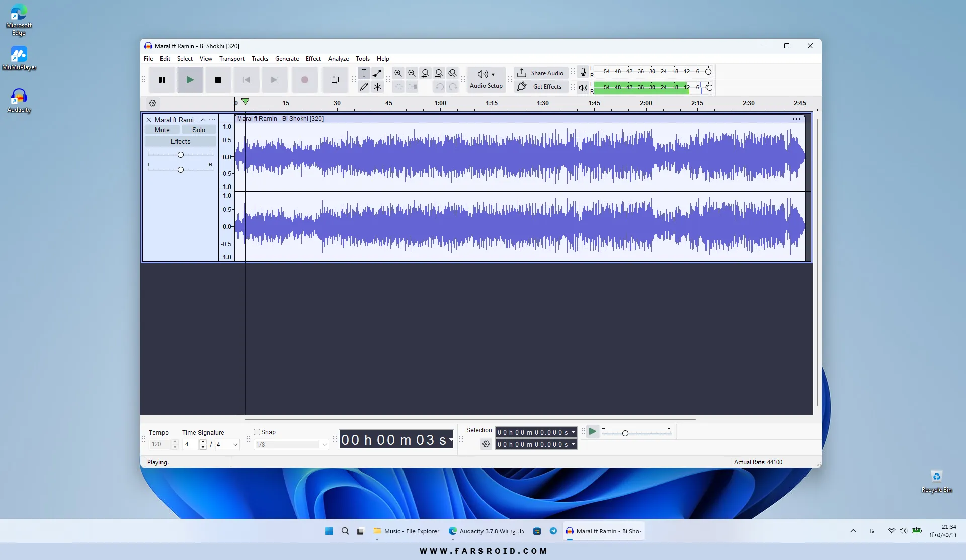966x560 pixels.
Task: Open the Tracks menu
Action: (260, 59)
